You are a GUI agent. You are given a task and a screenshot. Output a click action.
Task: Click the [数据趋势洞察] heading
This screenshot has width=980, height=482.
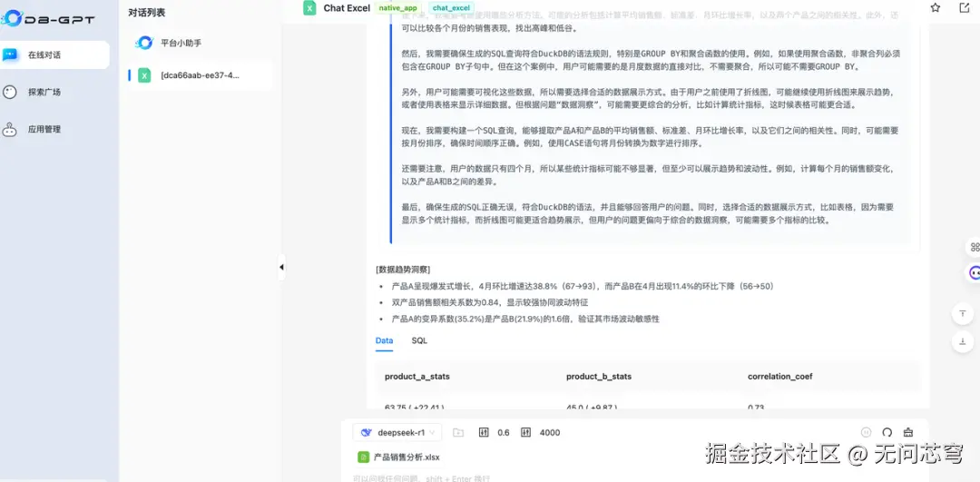403,270
